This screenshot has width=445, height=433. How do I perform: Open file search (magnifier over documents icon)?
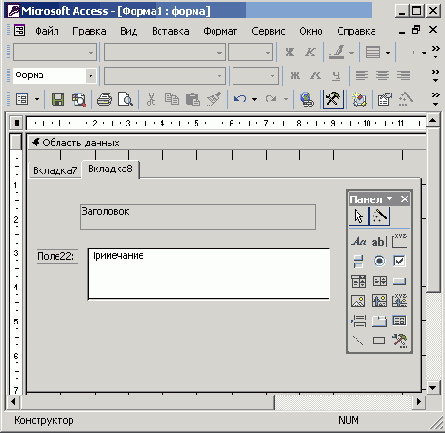point(79,99)
